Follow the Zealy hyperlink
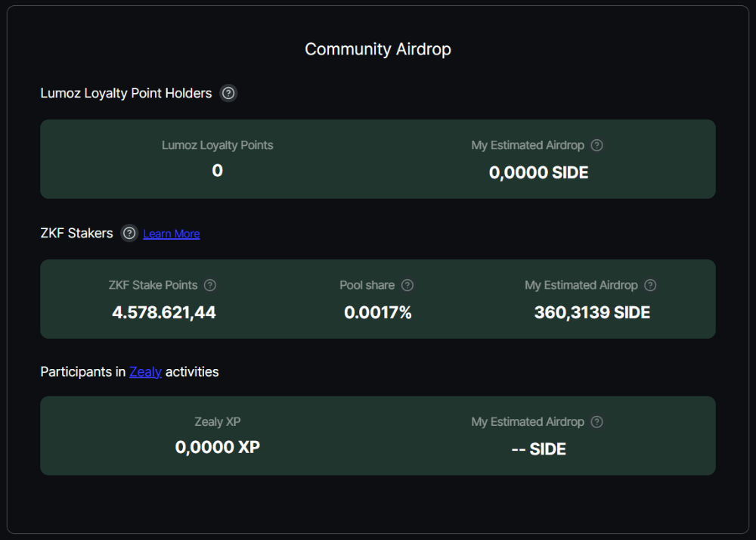The height and width of the screenshot is (540, 756). coord(145,371)
